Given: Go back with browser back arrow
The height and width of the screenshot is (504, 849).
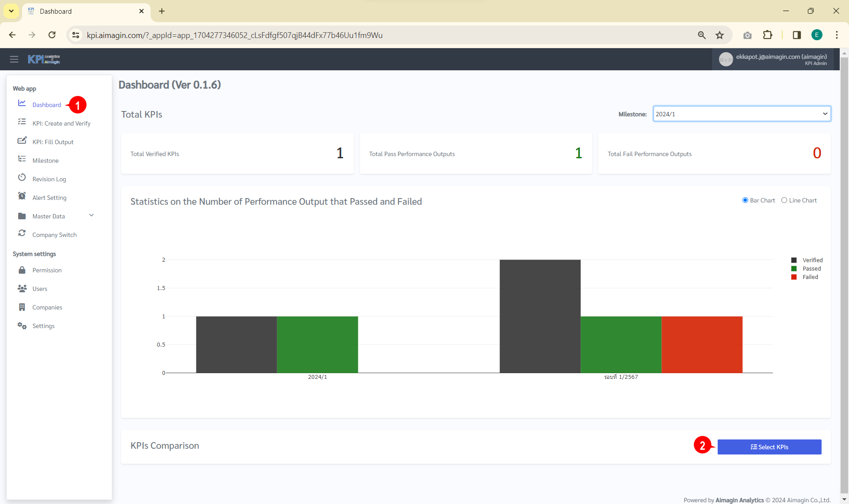Looking at the screenshot, I should pyautogui.click(x=12, y=35).
